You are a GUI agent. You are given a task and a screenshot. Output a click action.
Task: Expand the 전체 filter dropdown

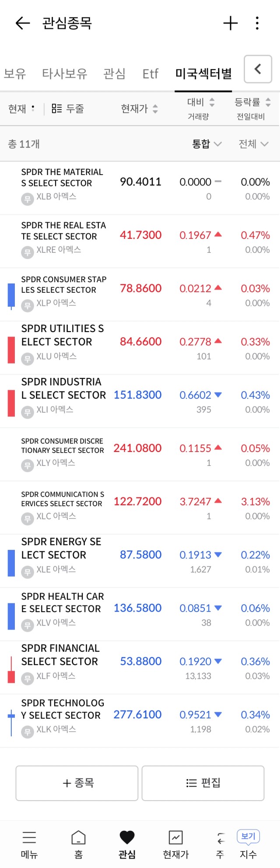(x=253, y=144)
